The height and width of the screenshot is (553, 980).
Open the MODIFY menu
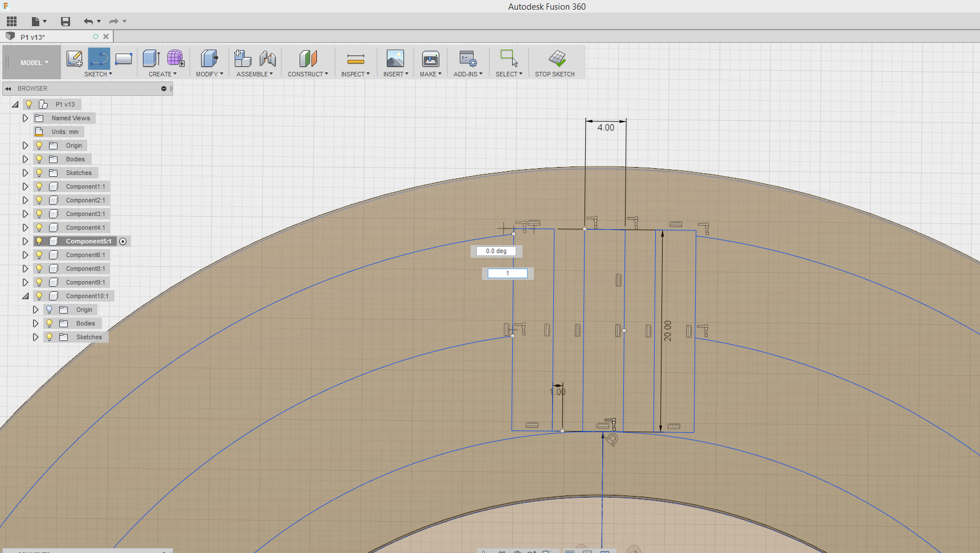pos(210,74)
